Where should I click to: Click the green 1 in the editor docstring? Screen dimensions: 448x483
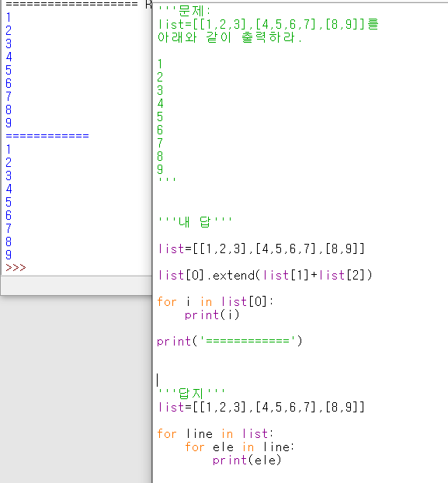pos(160,64)
